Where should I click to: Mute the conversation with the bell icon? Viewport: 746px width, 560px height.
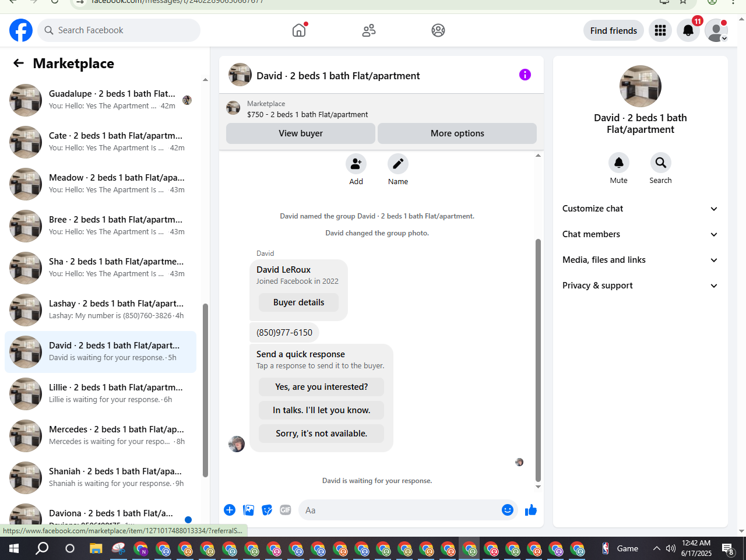[x=619, y=163]
